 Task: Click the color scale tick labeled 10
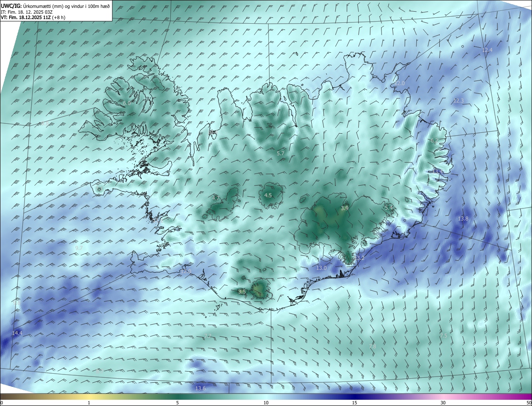point(266,403)
